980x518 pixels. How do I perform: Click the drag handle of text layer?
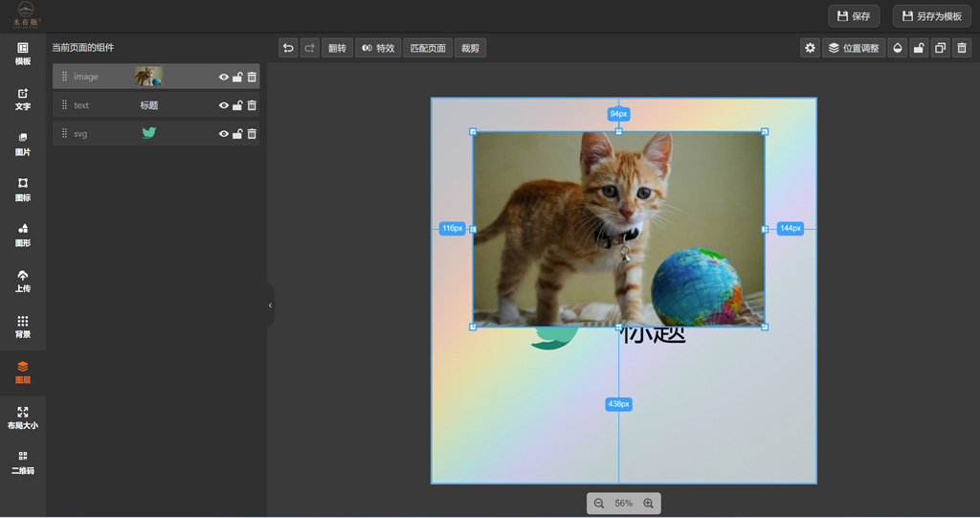64,105
